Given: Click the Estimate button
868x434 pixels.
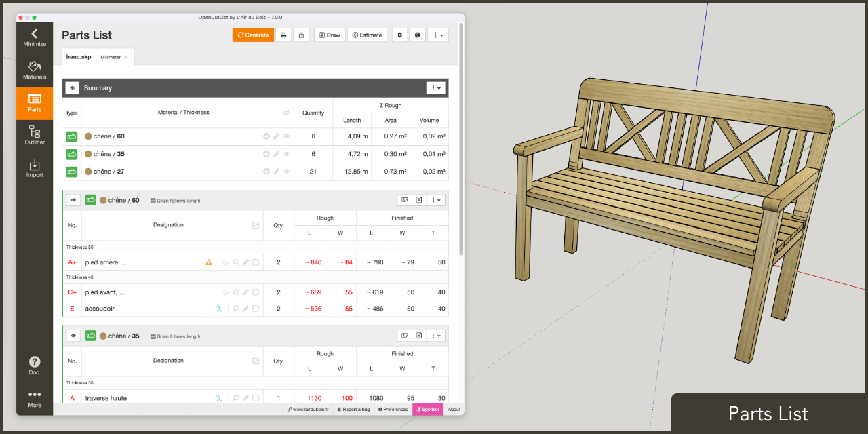Looking at the screenshot, I should (367, 35).
